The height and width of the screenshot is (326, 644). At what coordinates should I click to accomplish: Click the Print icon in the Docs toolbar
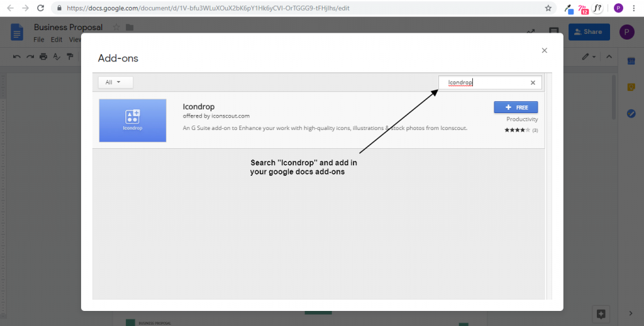click(43, 57)
